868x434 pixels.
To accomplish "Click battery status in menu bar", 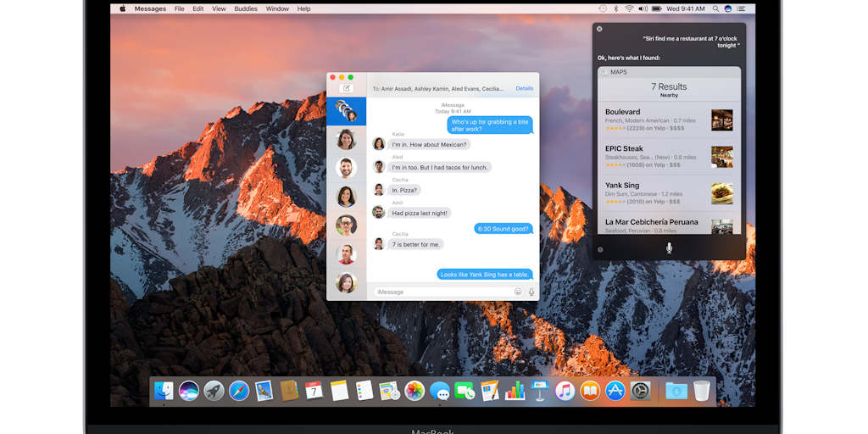I will 657,8.
